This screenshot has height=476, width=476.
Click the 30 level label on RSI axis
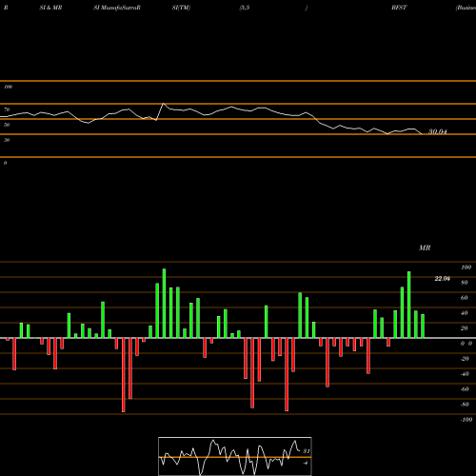click(7, 140)
